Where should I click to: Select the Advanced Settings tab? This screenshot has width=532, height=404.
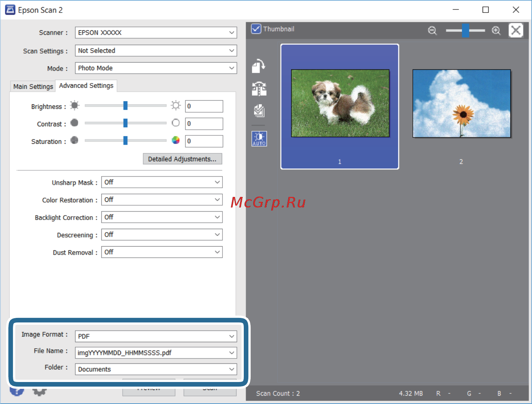pyautogui.click(x=86, y=86)
